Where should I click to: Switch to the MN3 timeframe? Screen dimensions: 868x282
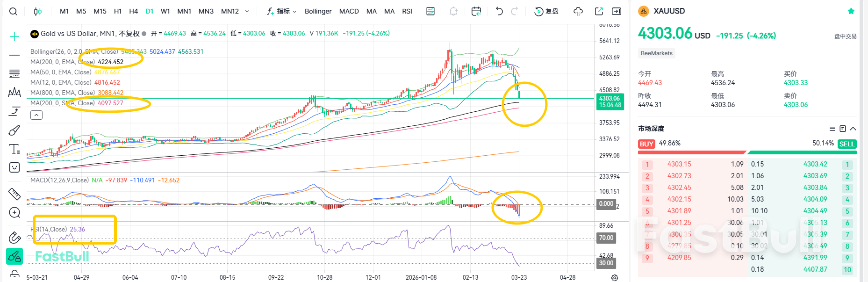click(x=206, y=11)
